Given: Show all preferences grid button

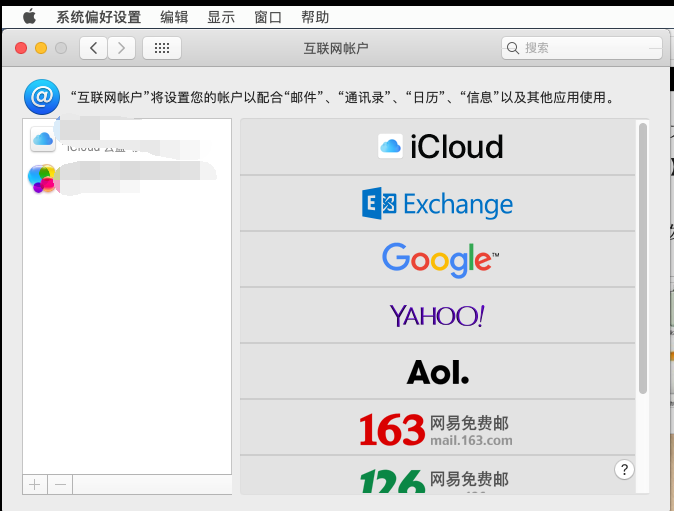Looking at the screenshot, I should [x=162, y=47].
